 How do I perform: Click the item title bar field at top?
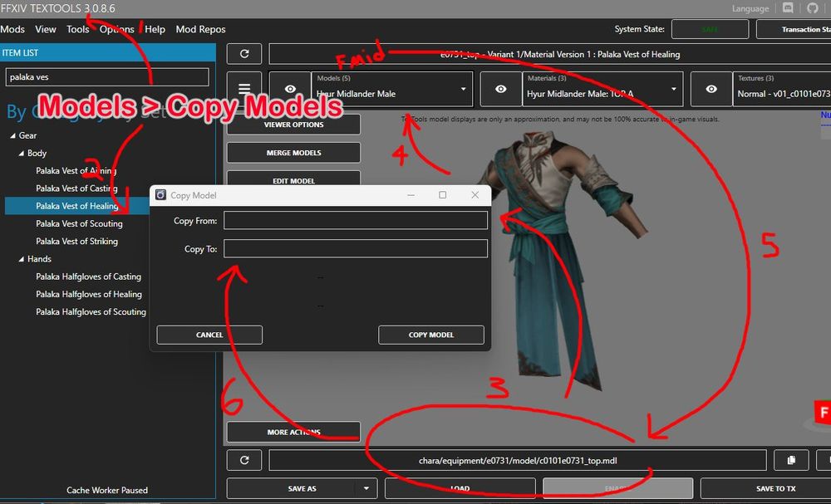pos(549,54)
